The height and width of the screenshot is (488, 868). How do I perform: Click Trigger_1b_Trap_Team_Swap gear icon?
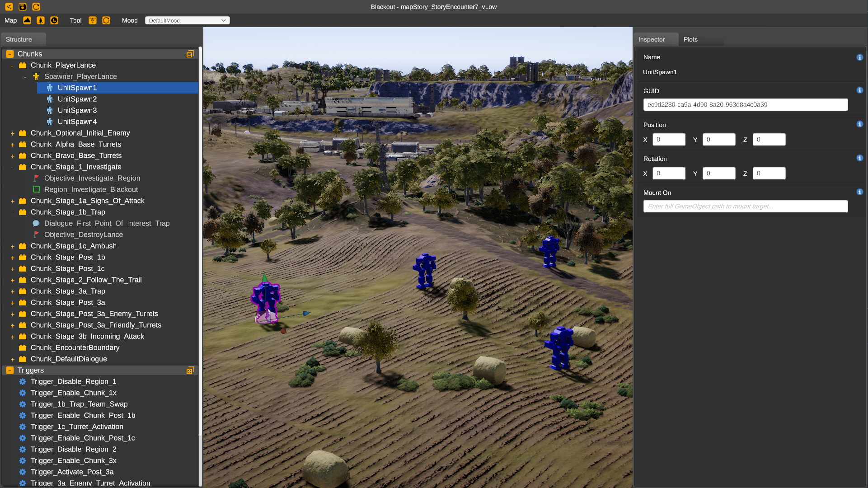coord(23,404)
